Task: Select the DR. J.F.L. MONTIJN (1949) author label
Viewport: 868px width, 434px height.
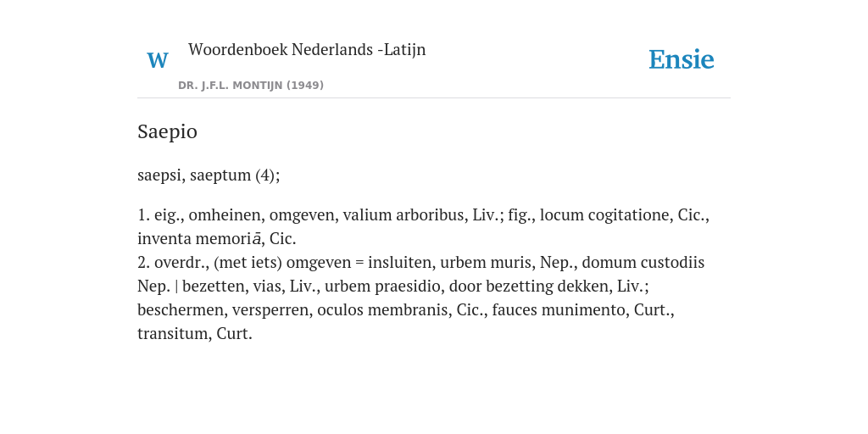Action: pos(251,86)
